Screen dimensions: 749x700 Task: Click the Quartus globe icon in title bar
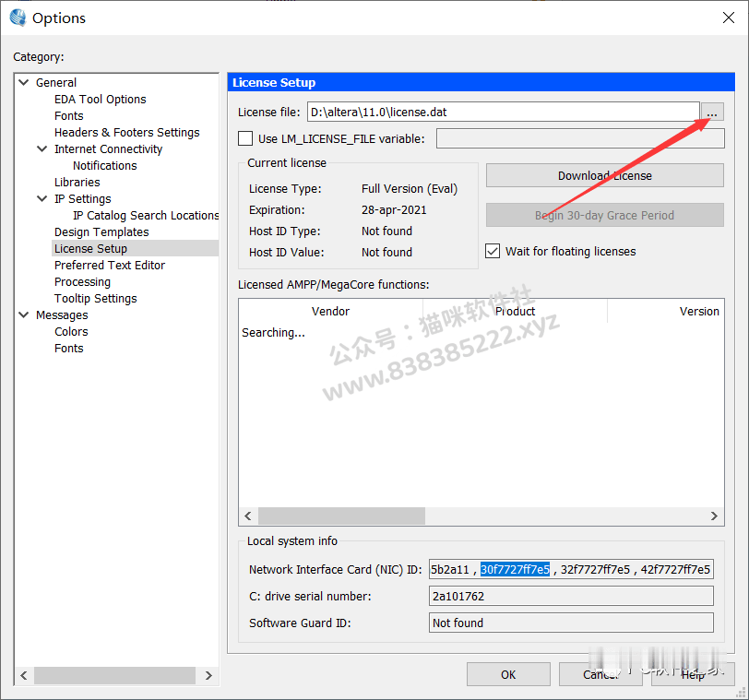point(18,18)
